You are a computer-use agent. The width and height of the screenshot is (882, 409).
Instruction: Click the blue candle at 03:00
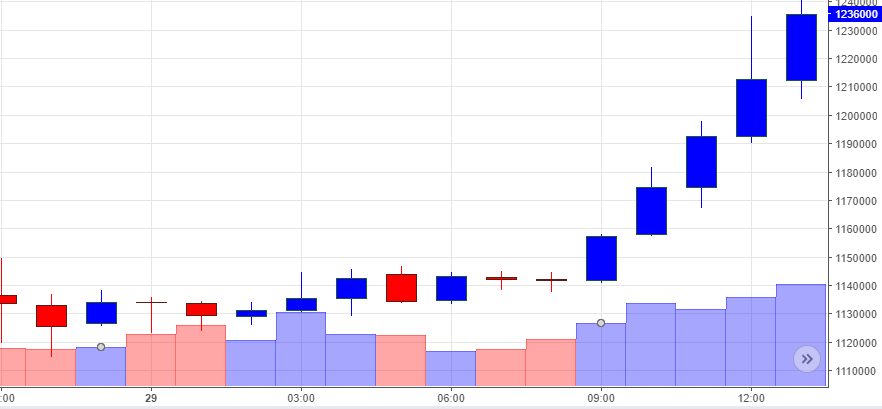(301, 304)
